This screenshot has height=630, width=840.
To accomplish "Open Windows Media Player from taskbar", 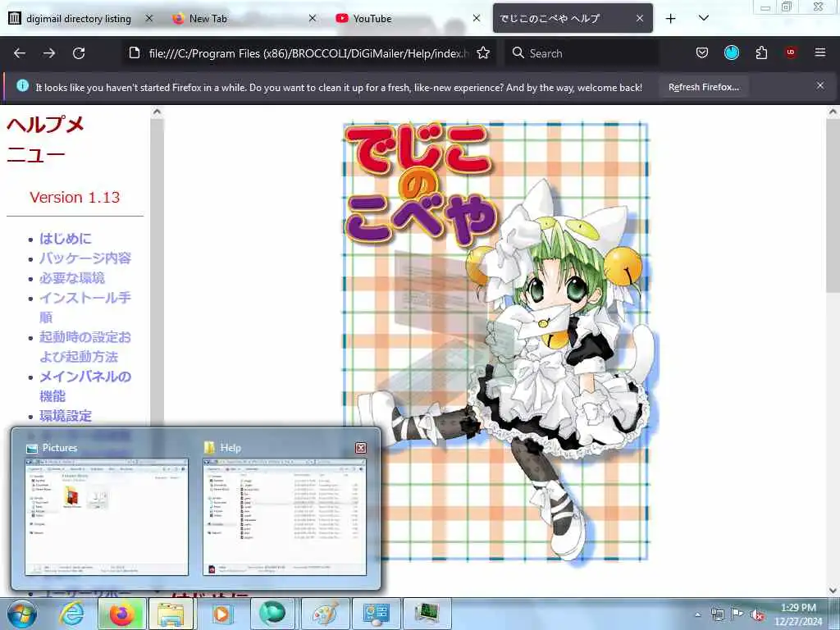I will [x=221, y=614].
